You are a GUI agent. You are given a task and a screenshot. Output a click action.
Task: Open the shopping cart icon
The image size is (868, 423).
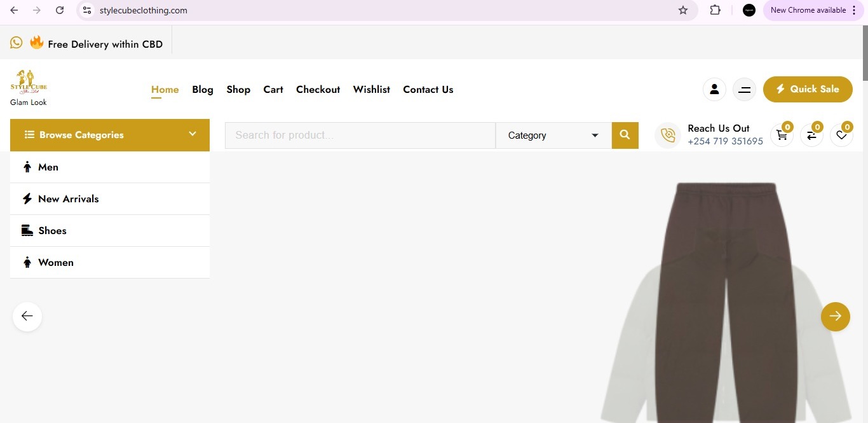point(782,135)
